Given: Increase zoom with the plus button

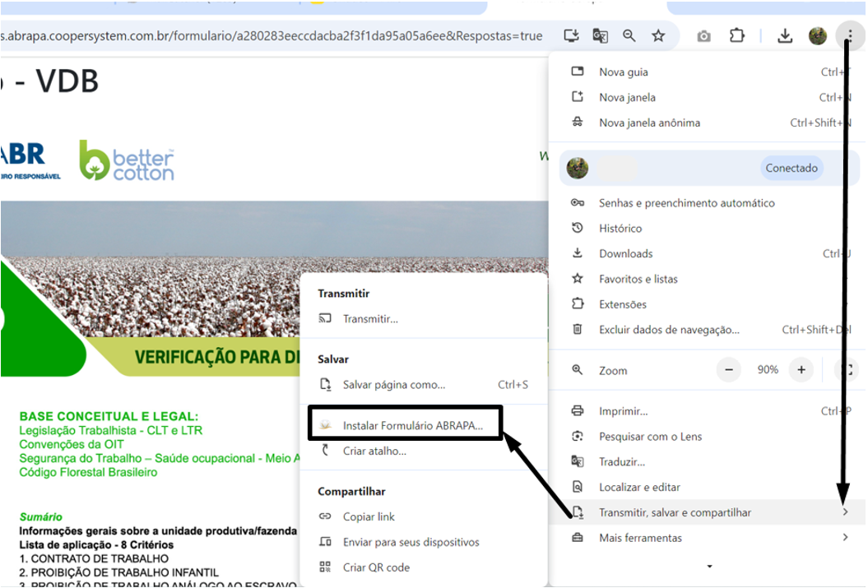Looking at the screenshot, I should [x=801, y=370].
